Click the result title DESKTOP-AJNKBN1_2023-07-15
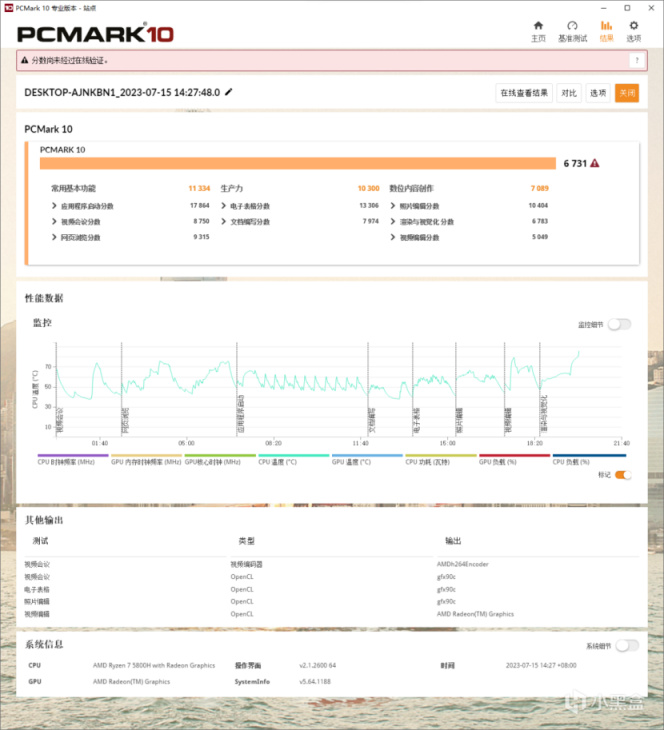The height and width of the screenshot is (730, 664). point(122,92)
